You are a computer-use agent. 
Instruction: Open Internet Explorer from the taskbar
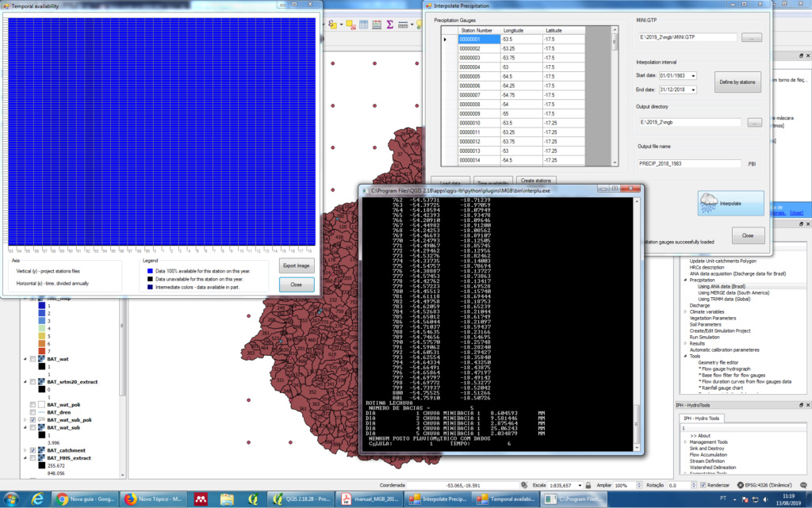coord(37,499)
